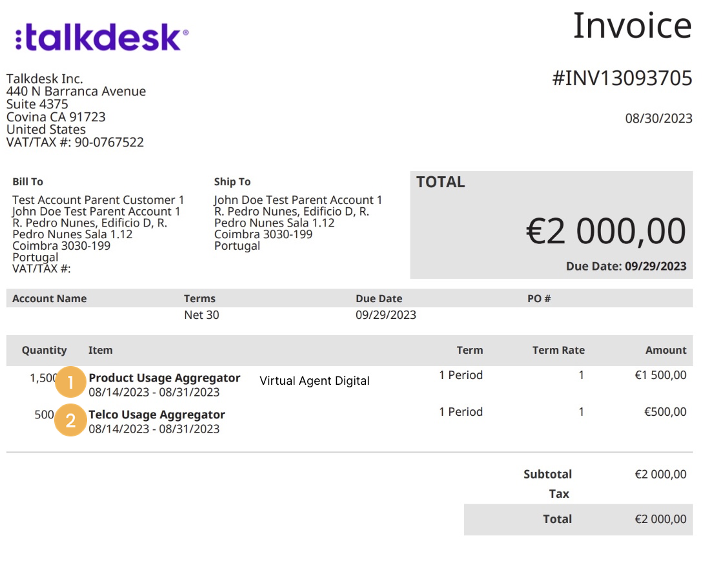Click orange marker number 2

(x=70, y=420)
